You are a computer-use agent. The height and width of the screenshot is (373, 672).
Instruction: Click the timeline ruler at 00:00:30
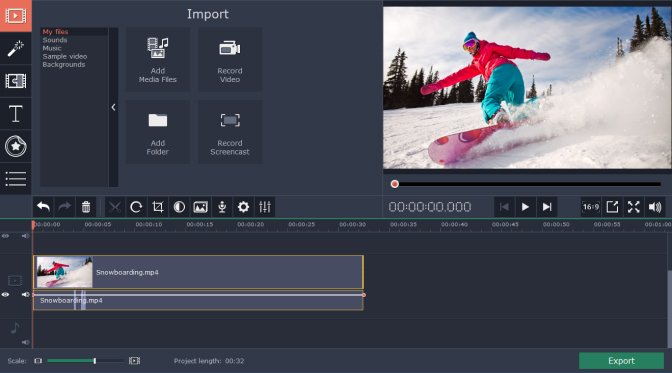[352, 224]
